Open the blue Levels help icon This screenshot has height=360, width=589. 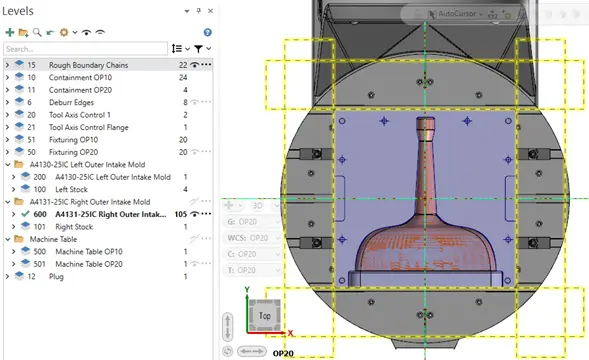pos(207,32)
